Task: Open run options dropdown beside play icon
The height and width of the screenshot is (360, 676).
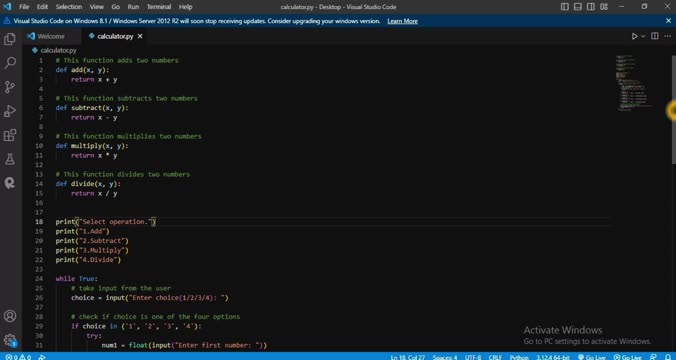Action: pos(643,36)
